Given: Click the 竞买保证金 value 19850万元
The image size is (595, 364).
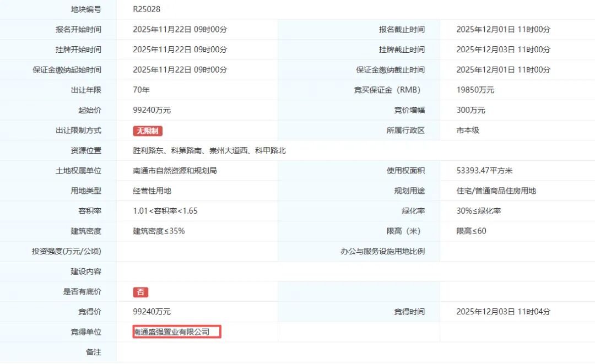Looking at the screenshot, I should (475, 90).
